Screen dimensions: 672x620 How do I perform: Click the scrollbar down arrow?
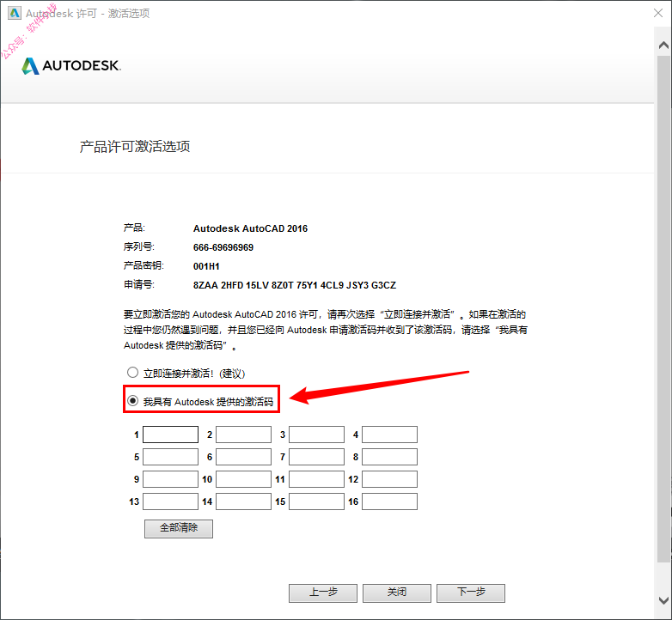(663, 600)
